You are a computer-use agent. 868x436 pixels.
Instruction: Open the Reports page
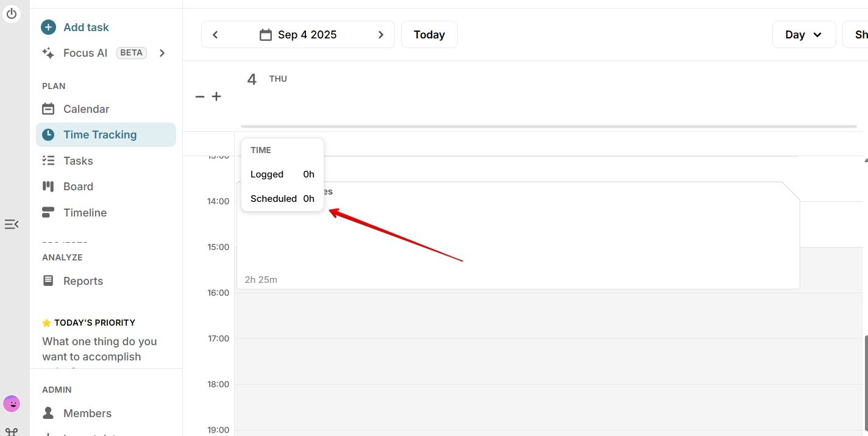83,281
